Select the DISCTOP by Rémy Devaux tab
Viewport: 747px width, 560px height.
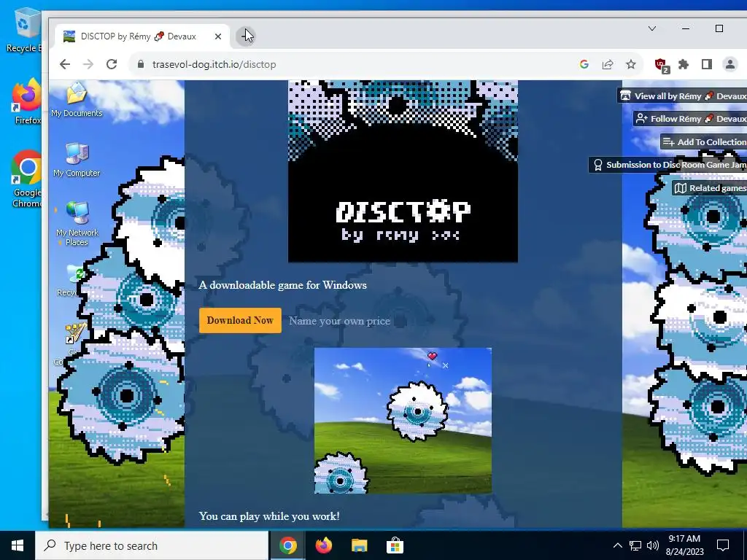[x=142, y=36]
